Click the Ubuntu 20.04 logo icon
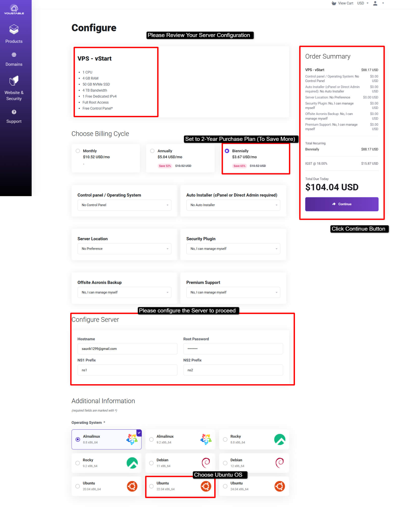The width and height of the screenshot is (420, 517). tap(132, 486)
